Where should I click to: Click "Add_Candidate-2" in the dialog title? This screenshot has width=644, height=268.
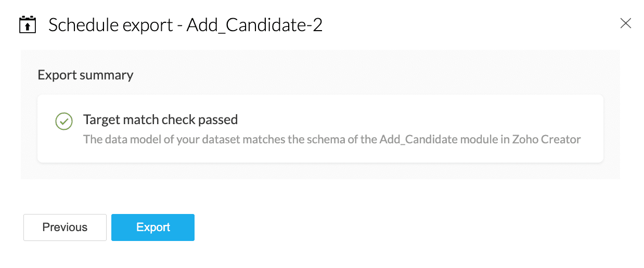pyautogui.click(x=254, y=25)
